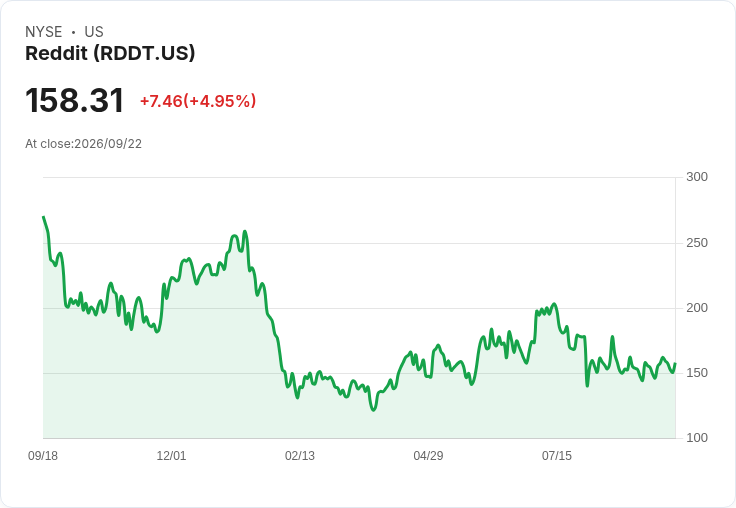Click the 300 label on price axis
This screenshot has height=508, width=736.
(697, 177)
